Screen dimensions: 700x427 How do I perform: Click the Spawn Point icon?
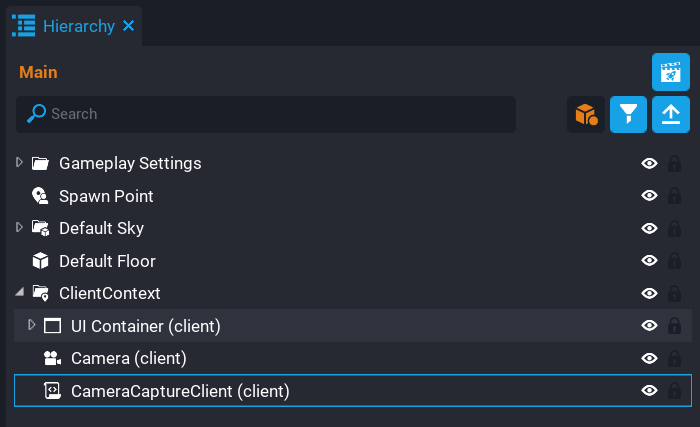40,196
